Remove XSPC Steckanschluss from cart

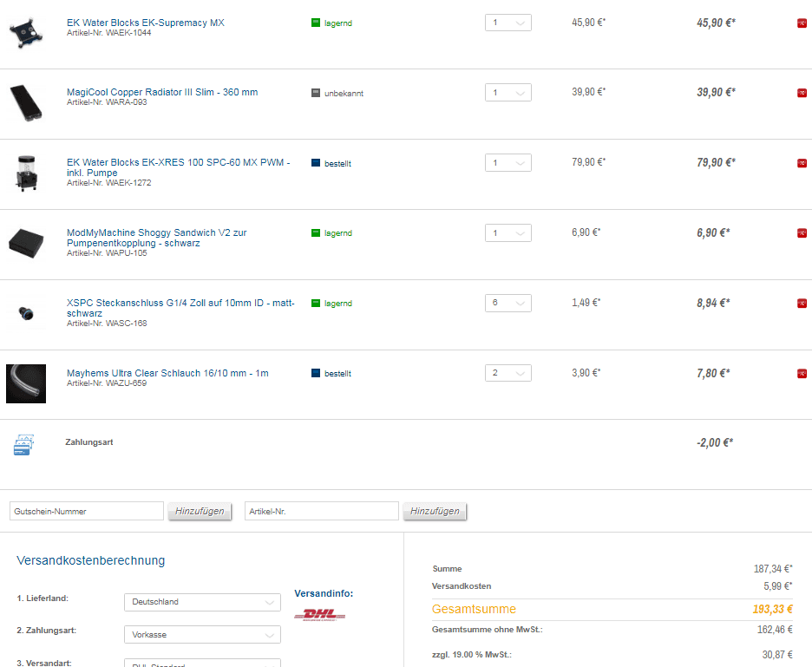802,304
